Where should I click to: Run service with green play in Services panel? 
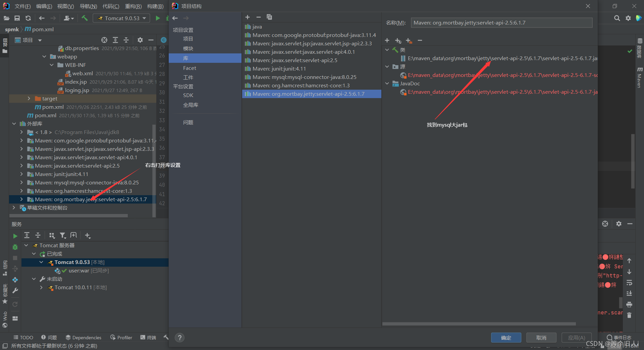pos(15,236)
